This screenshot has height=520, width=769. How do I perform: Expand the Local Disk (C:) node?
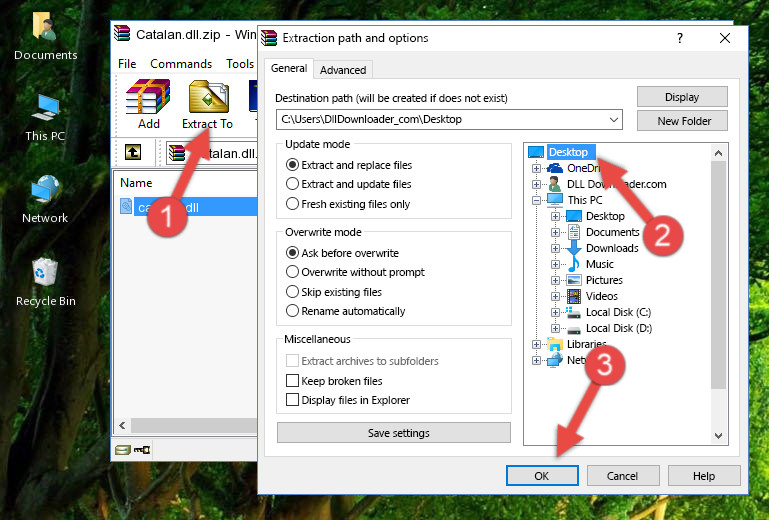tap(555, 312)
